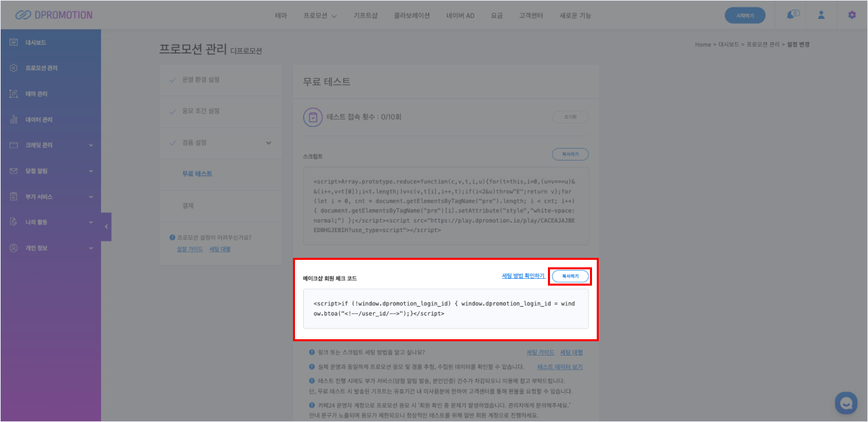Click the 데이터 관리 chart icon
The image size is (868, 422).
click(14, 119)
